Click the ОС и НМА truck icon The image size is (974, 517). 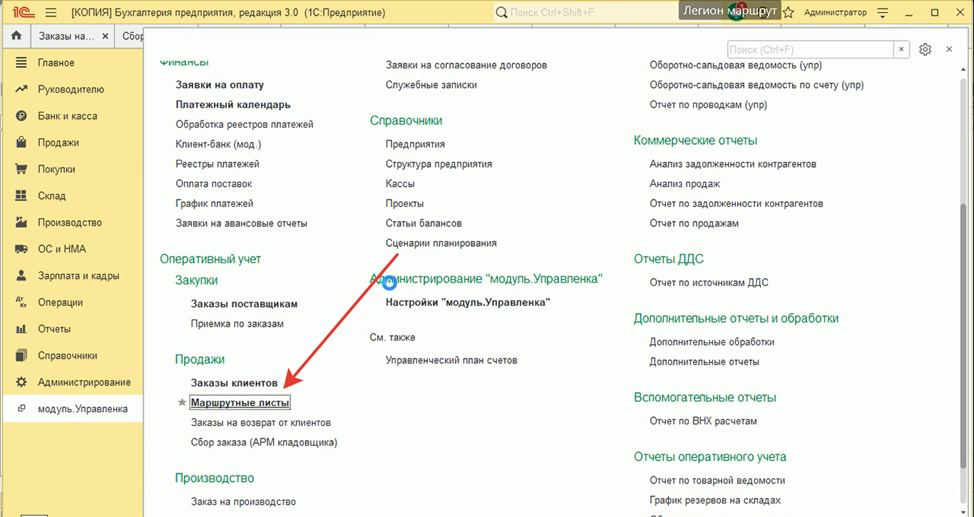point(21,249)
